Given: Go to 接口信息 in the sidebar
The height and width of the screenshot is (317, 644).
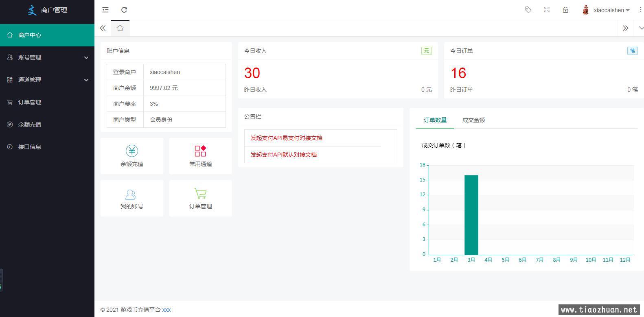Looking at the screenshot, I should tap(30, 147).
